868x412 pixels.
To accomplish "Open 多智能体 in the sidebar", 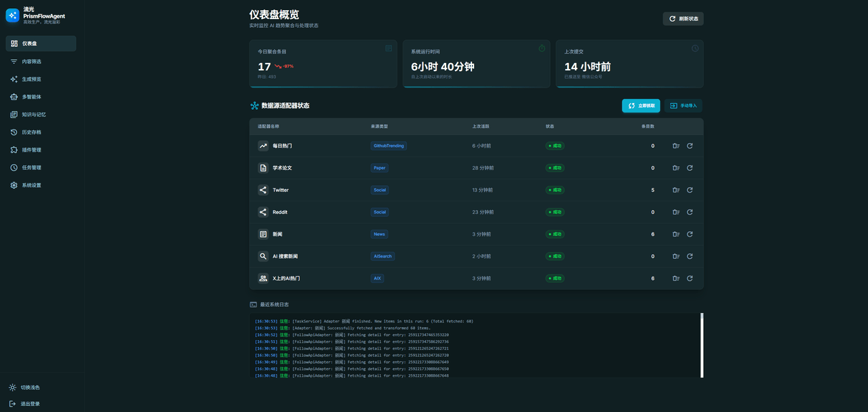I will click(41, 97).
